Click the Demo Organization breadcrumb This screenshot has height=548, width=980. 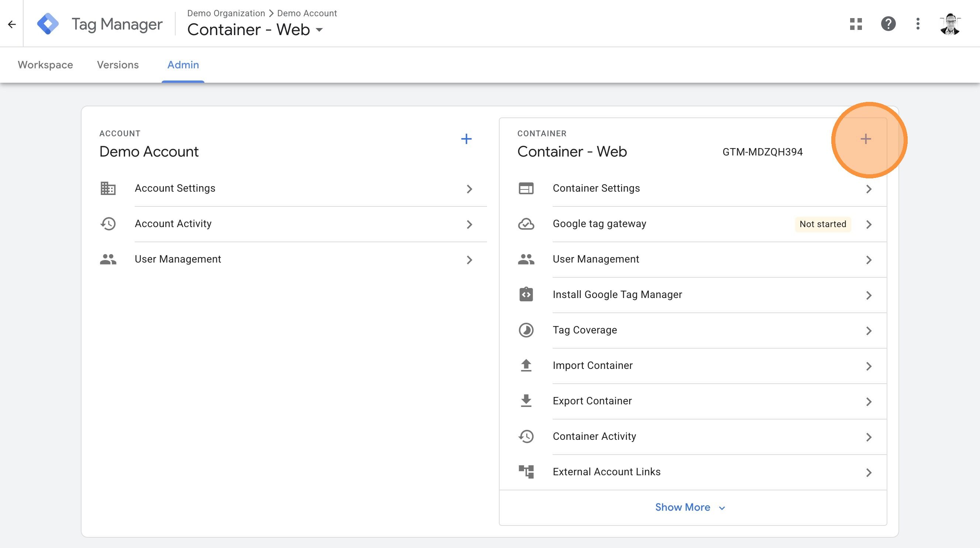click(x=226, y=13)
